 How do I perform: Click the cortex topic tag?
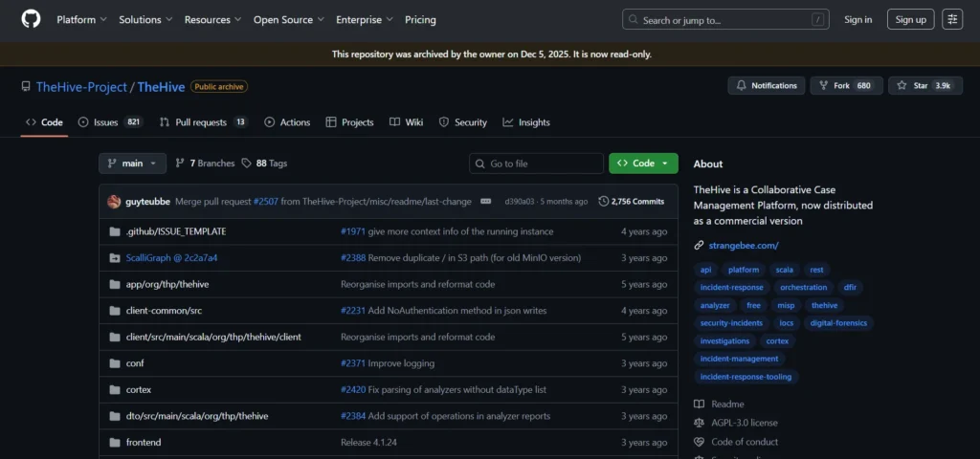777,341
